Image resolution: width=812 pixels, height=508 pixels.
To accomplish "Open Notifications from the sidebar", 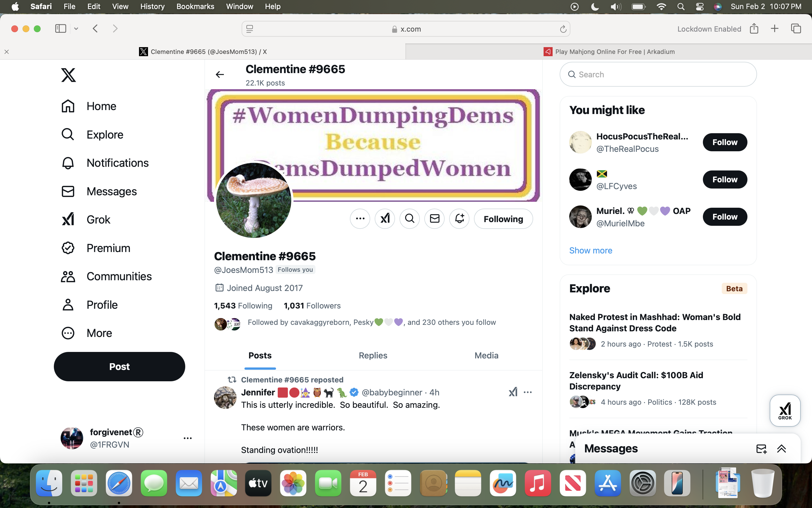I will tap(105, 163).
